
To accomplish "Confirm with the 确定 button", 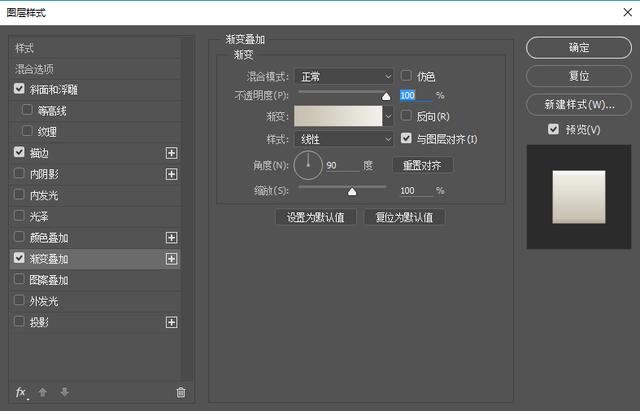I will click(579, 48).
